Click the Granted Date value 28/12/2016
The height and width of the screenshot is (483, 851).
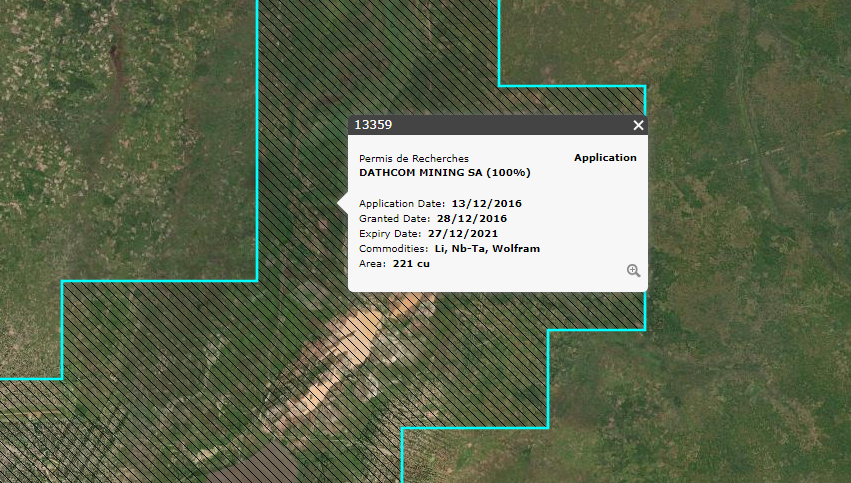click(471, 218)
